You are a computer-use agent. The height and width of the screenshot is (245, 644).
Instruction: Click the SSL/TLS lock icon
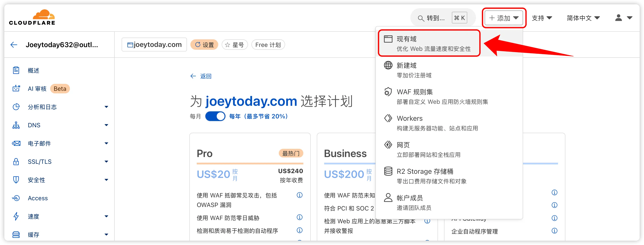click(x=16, y=162)
